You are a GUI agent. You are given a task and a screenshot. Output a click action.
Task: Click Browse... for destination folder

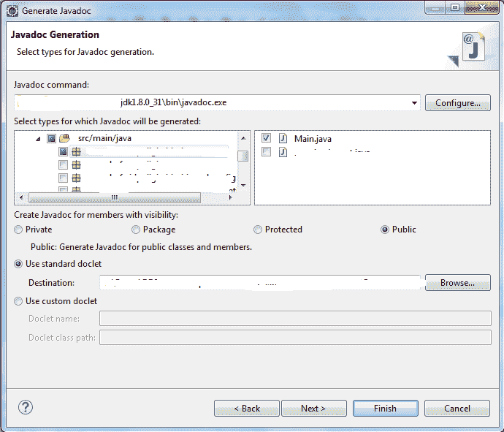pyautogui.click(x=458, y=283)
